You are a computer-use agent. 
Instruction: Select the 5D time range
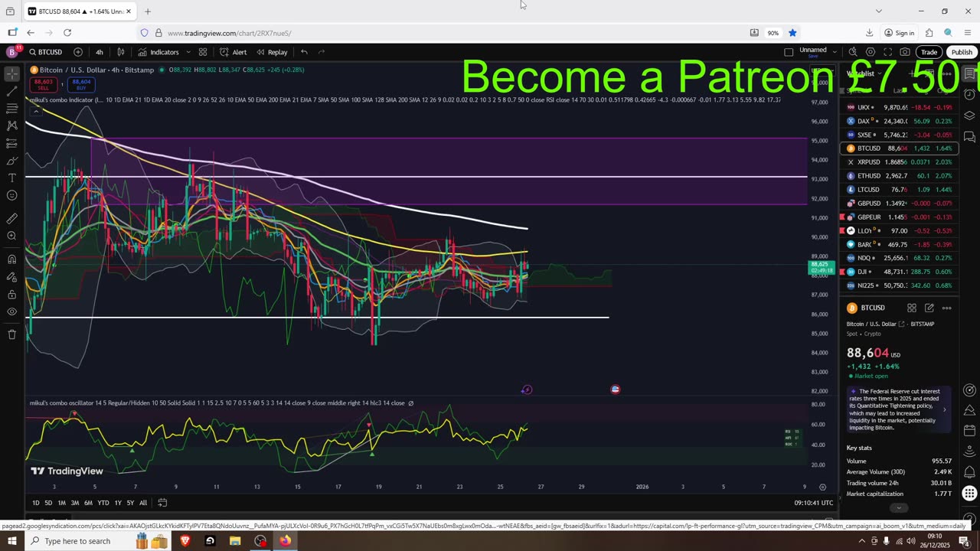coord(48,503)
